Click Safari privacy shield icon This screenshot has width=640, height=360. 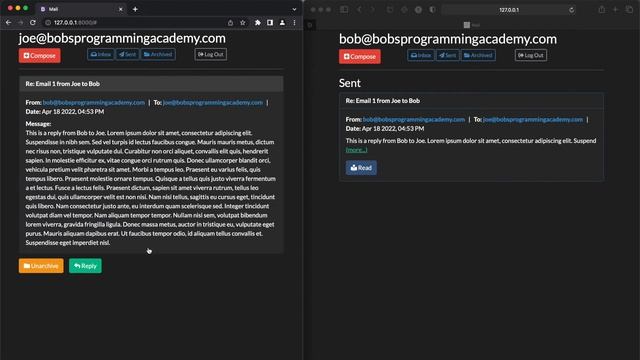[x=432, y=10]
